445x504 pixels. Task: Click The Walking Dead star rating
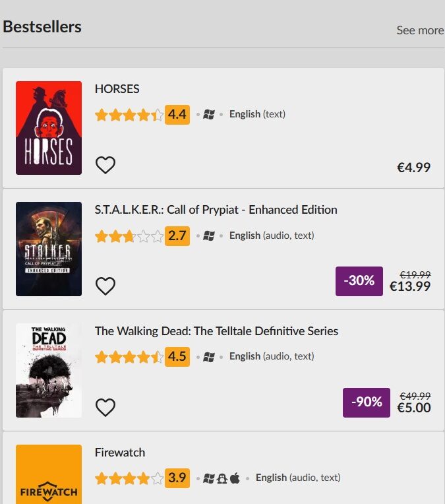point(129,357)
